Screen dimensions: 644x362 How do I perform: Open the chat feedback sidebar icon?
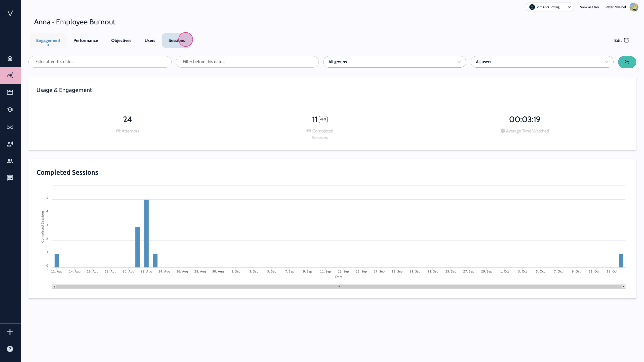(10, 178)
